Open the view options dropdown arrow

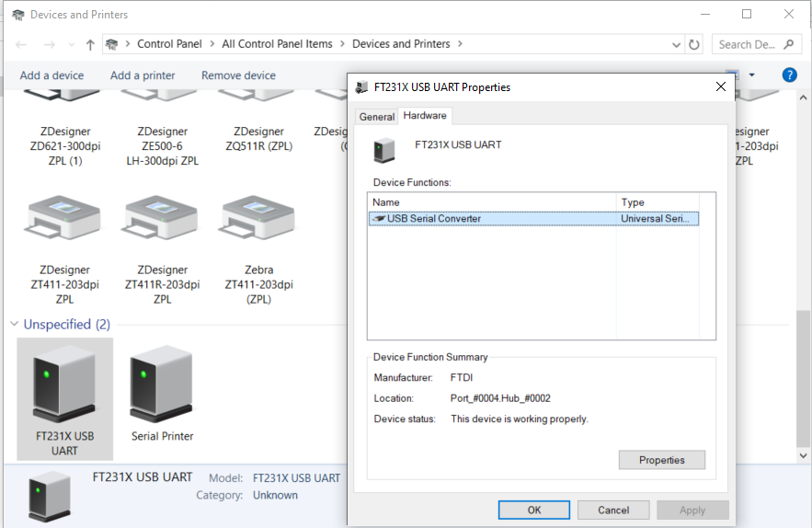[x=751, y=75]
